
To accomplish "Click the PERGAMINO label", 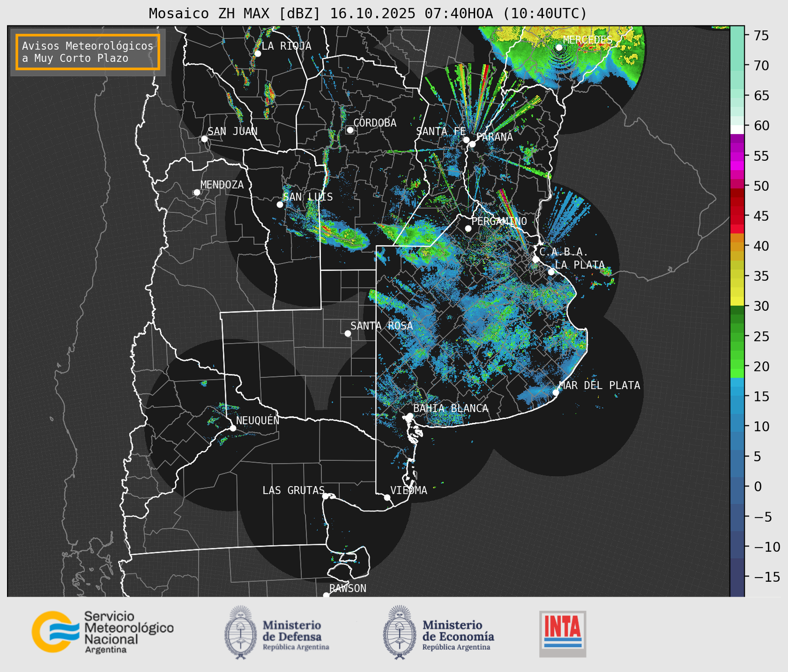I will pyautogui.click(x=499, y=221).
